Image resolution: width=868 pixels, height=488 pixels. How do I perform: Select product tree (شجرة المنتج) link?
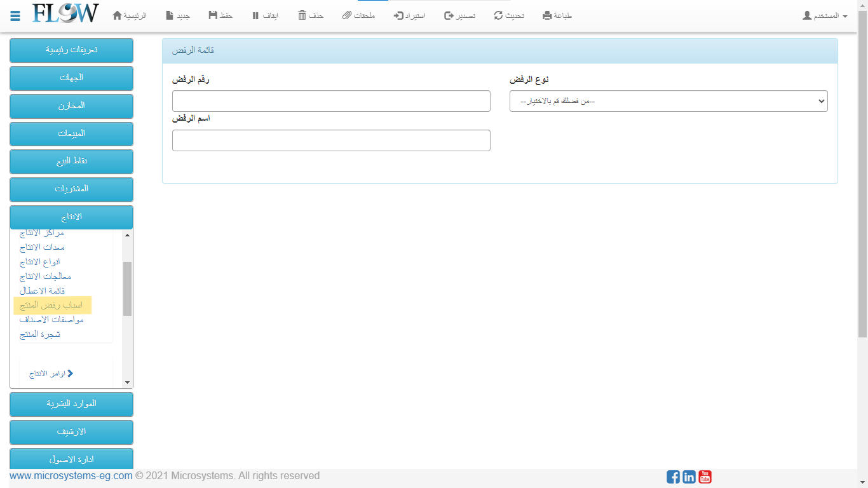(40, 334)
